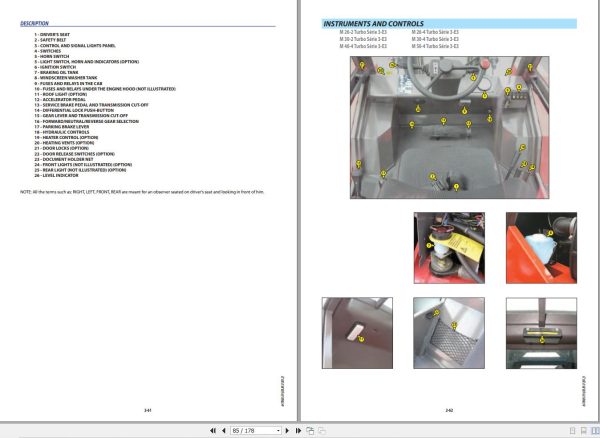Select the '18 - HYDRAULIC CONTROLS' line
This screenshot has height=438, width=600.
coord(62,132)
